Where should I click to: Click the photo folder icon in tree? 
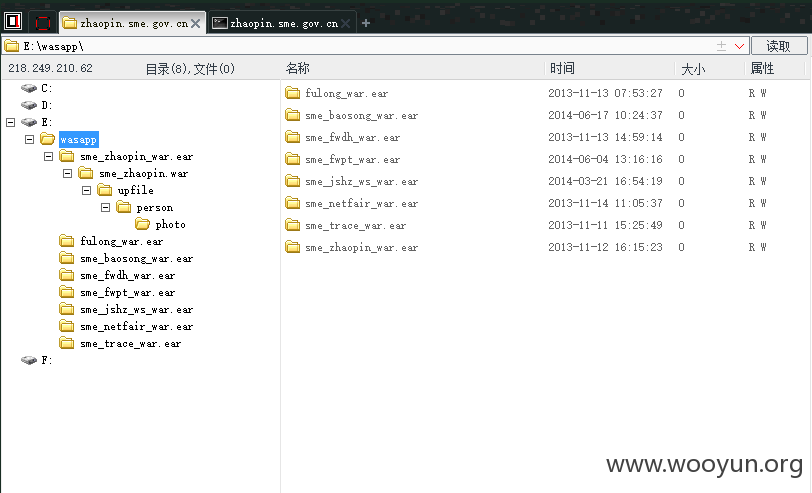pyautogui.click(x=142, y=224)
